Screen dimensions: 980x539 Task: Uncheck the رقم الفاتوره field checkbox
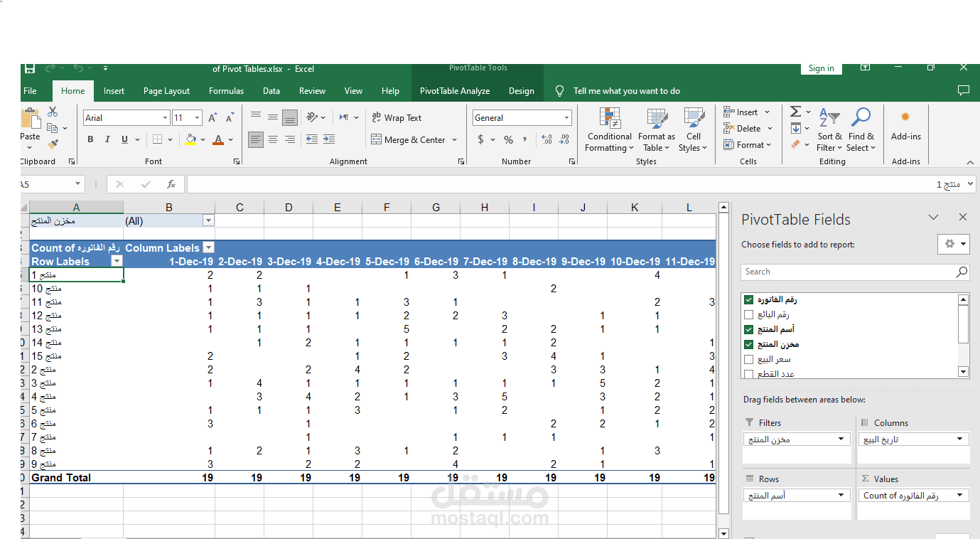[748, 300]
